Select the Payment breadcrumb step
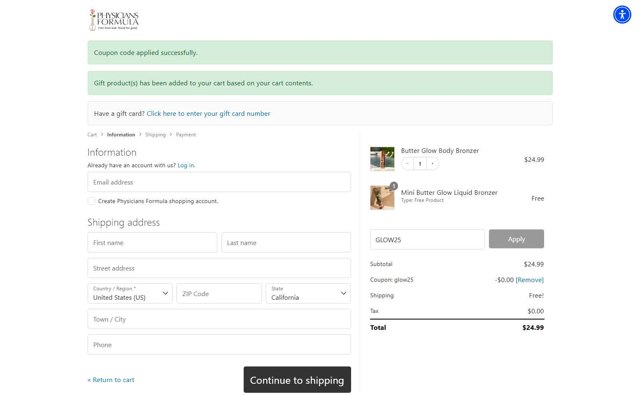 (x=186, y=135)
